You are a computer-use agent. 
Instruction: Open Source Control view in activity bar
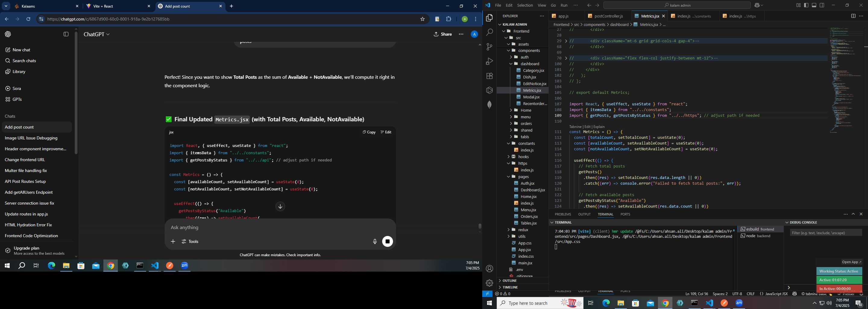point(489,47)
